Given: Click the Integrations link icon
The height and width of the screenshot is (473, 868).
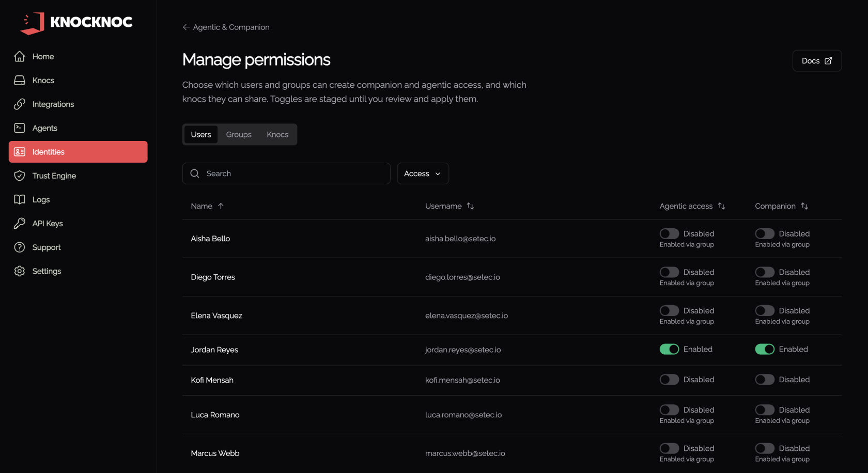Looking at the screenshot, I should click(20, 104).
